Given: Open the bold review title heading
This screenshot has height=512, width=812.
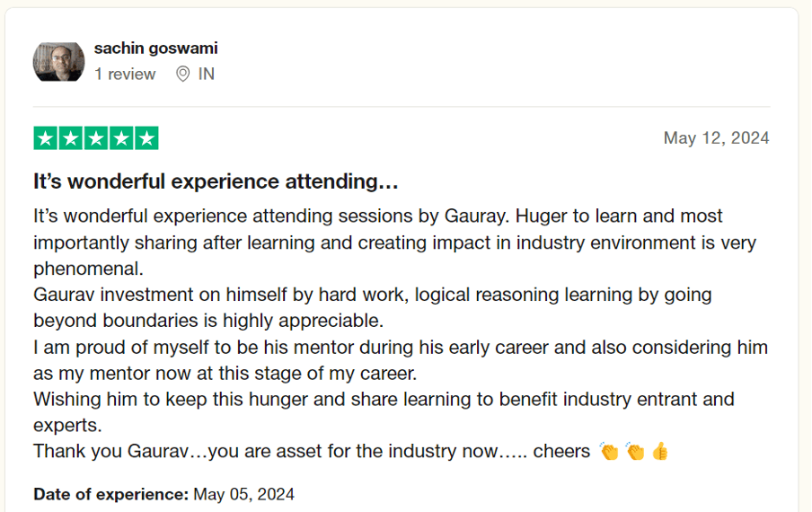Looking at the screenshot, I should [x=216, y=181].
